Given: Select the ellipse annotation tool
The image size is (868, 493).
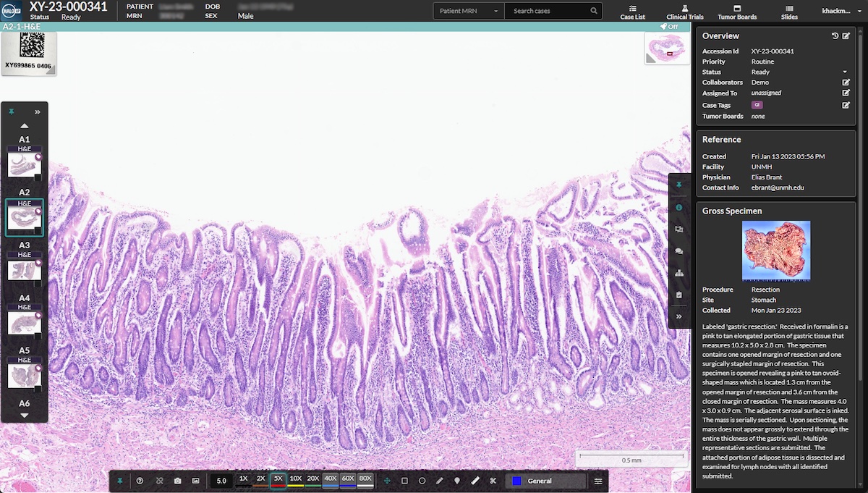Looking at the screenshot, I should [422, 479].
